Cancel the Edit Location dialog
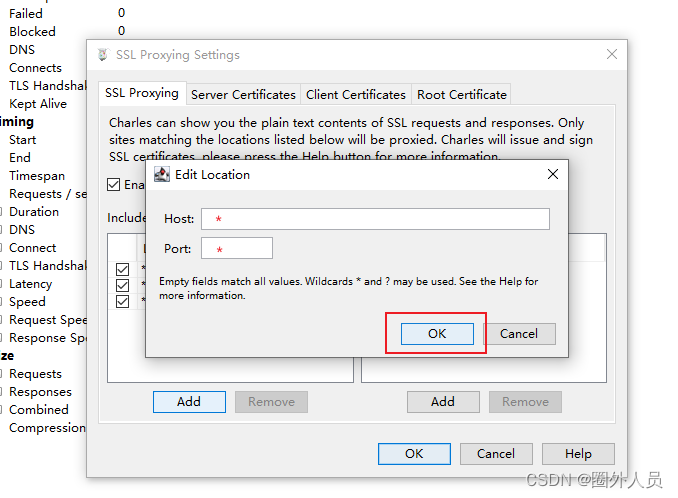 point(518,334)
